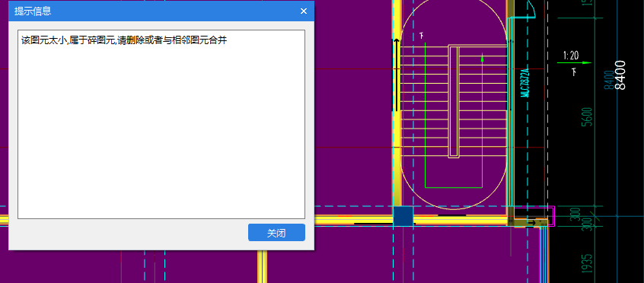Click the 8400 dimension label in white
The image size is (644, 283).
click(x=620, y=75)
